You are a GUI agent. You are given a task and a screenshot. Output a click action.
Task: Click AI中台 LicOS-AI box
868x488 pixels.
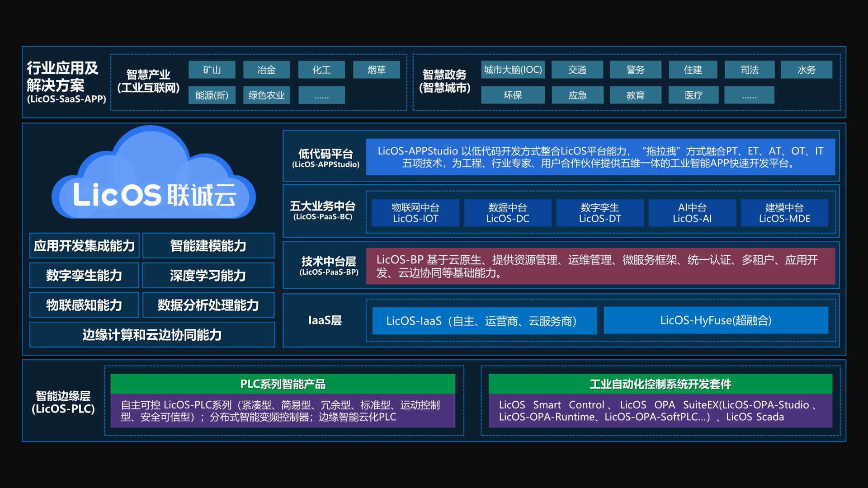(x=692, y=213)
